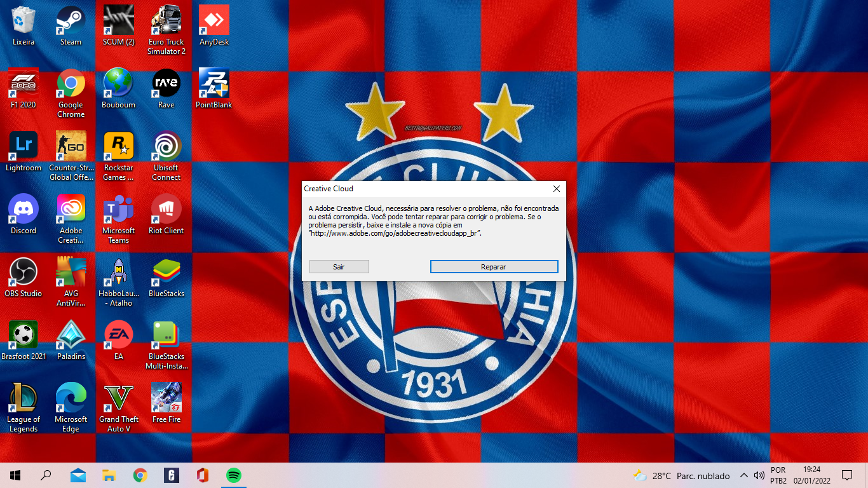Open the notification center in taskbar
This screenshot has width=868, height=488.
846,475
